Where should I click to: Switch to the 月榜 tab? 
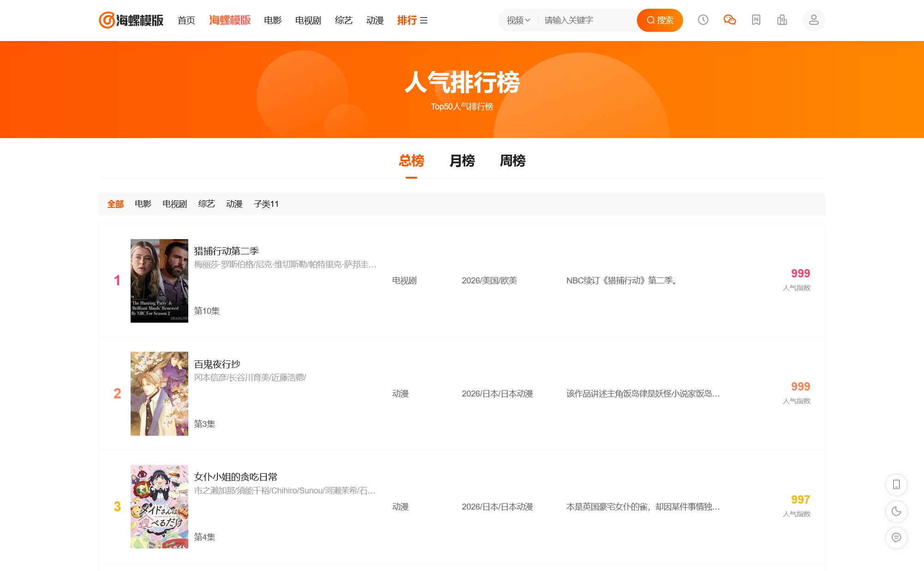point(462,161)
